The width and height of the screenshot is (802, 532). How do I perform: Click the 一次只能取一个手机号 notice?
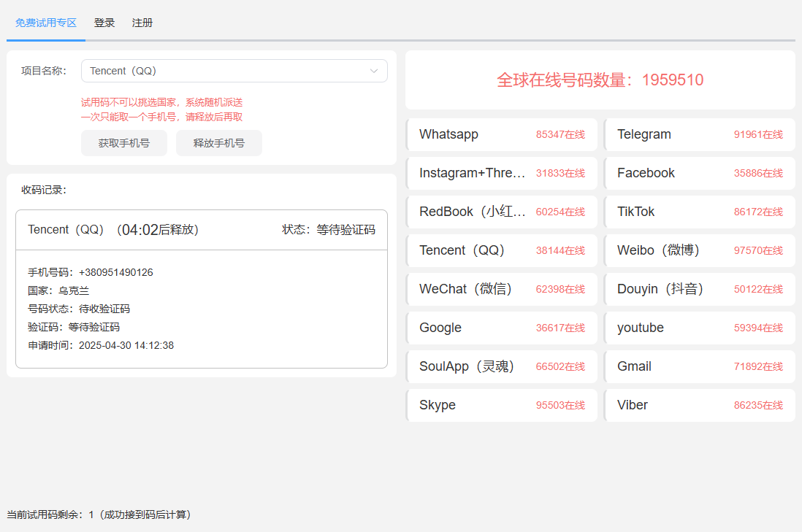point(161,117)
